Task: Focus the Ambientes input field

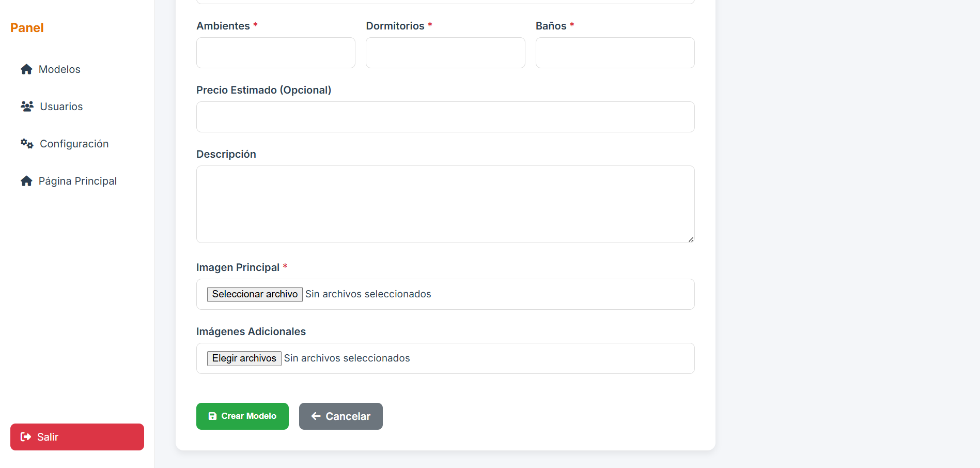Action: [x=275, y=53]
